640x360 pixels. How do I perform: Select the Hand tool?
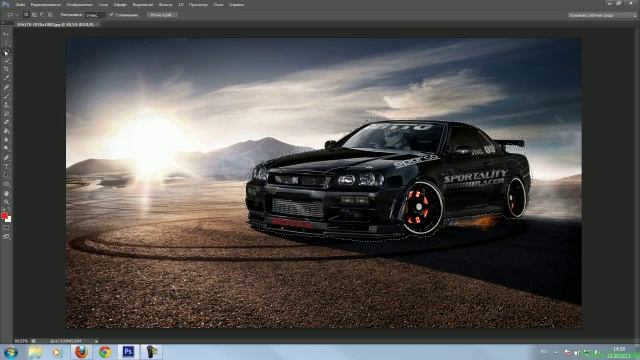tap(6, 193)
